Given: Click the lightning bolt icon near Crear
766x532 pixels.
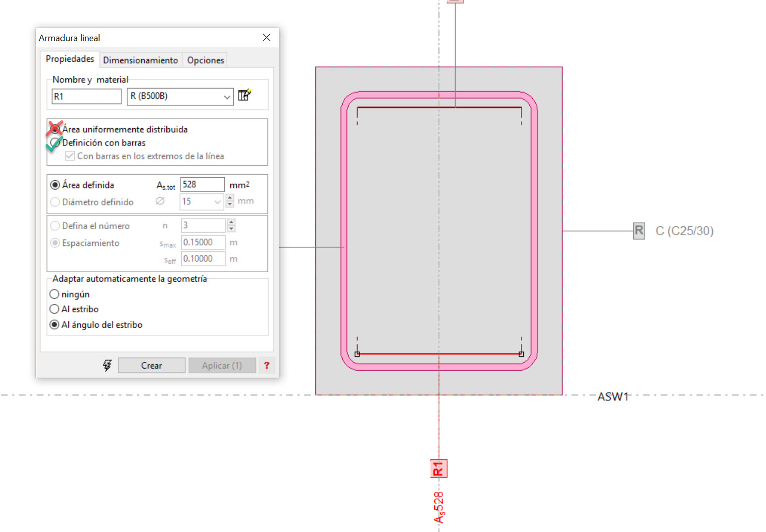Looking at the screenshot, I should (x=107, y=365).
